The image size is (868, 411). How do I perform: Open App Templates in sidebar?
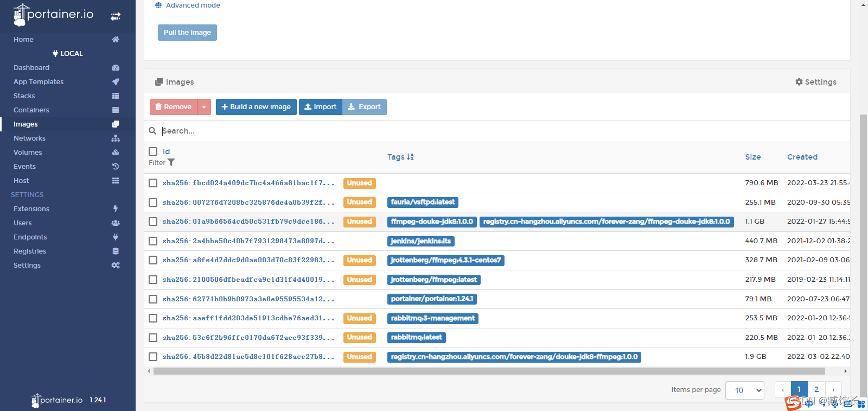pos(39,81)
